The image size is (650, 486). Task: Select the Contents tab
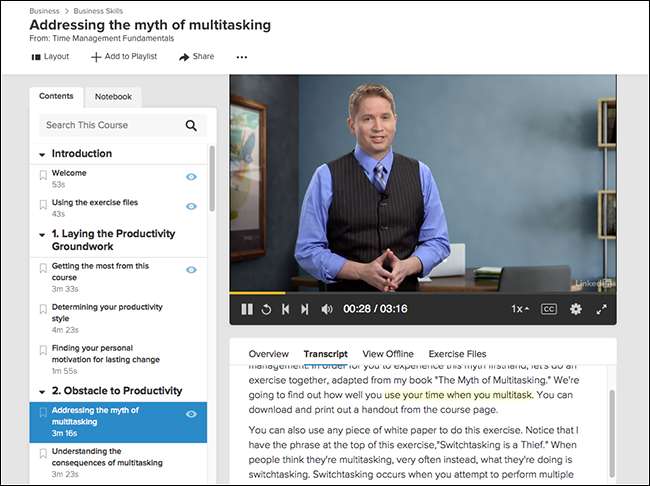56,96
